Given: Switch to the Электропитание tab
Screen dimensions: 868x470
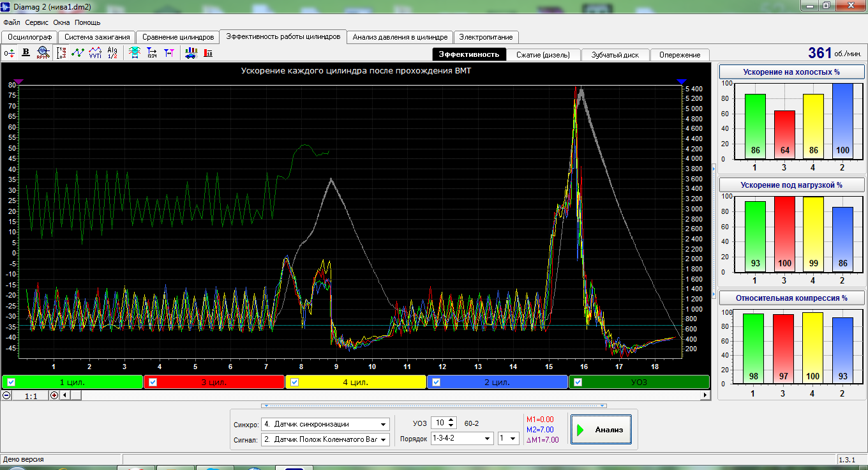Looking at the screenshot, I should point(486,37).
